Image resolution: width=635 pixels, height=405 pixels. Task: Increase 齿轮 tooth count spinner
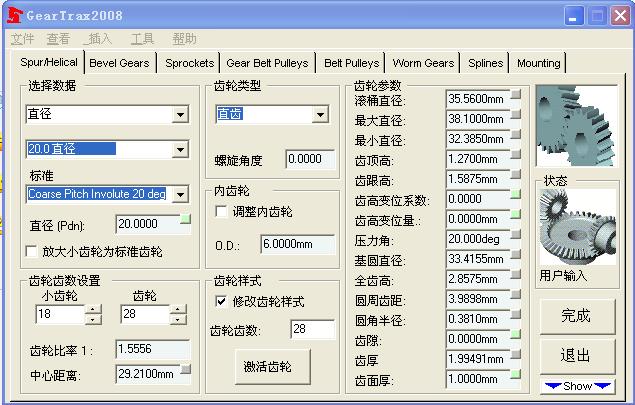click(178, 309)
